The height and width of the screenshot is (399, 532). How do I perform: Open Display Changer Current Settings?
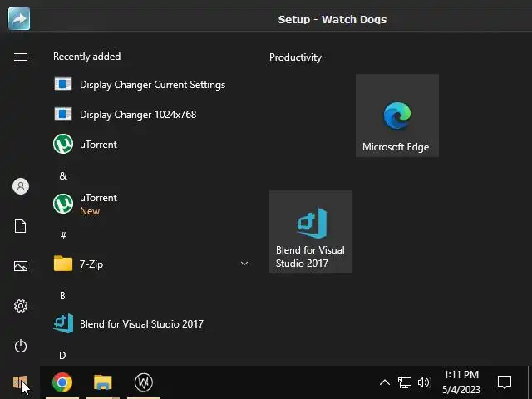[152, 85]
